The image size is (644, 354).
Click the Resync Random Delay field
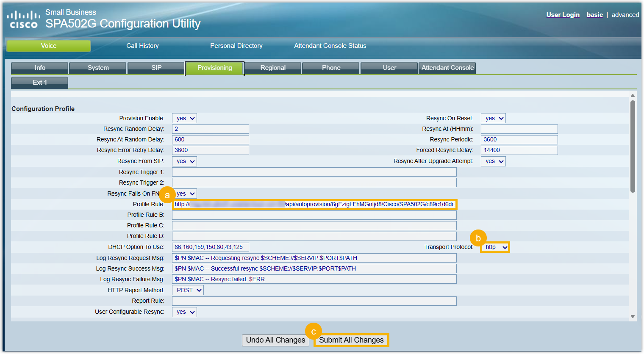point(211,129)
